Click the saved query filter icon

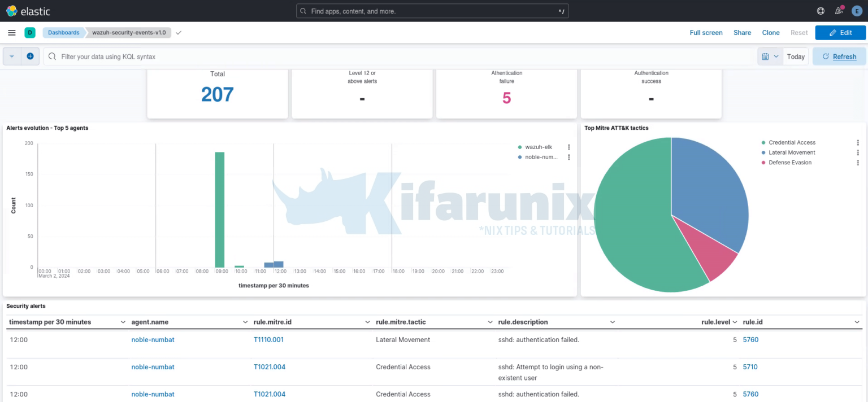pos(11,56)
